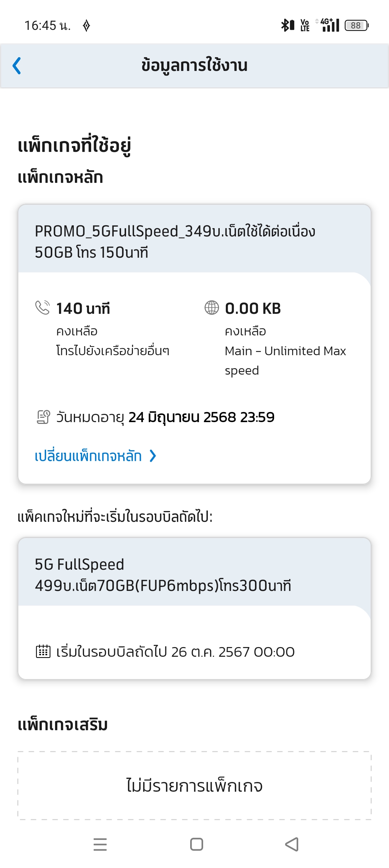Tap the blue back arrow in the header

(17, 66)
